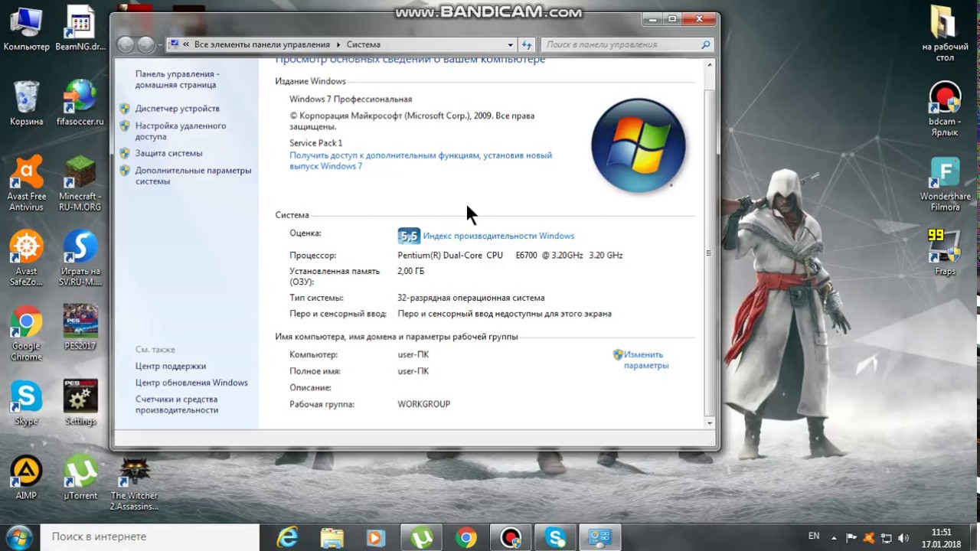Open Настройка удаленного доступа link

pos(181,131)
